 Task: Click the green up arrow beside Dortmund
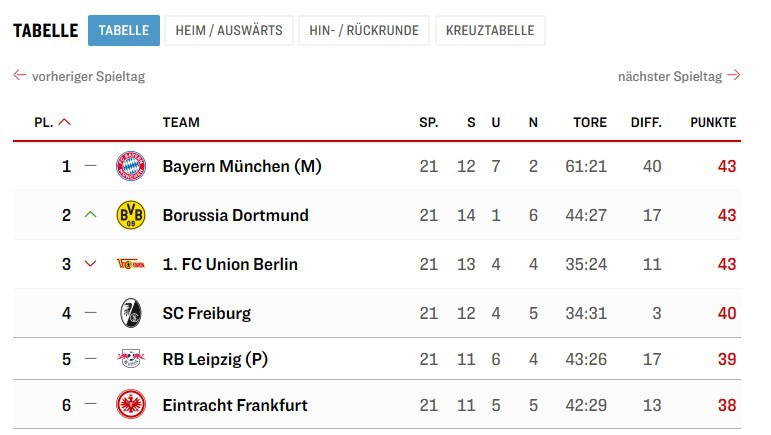pyautogui.click(x=91, y=215)
